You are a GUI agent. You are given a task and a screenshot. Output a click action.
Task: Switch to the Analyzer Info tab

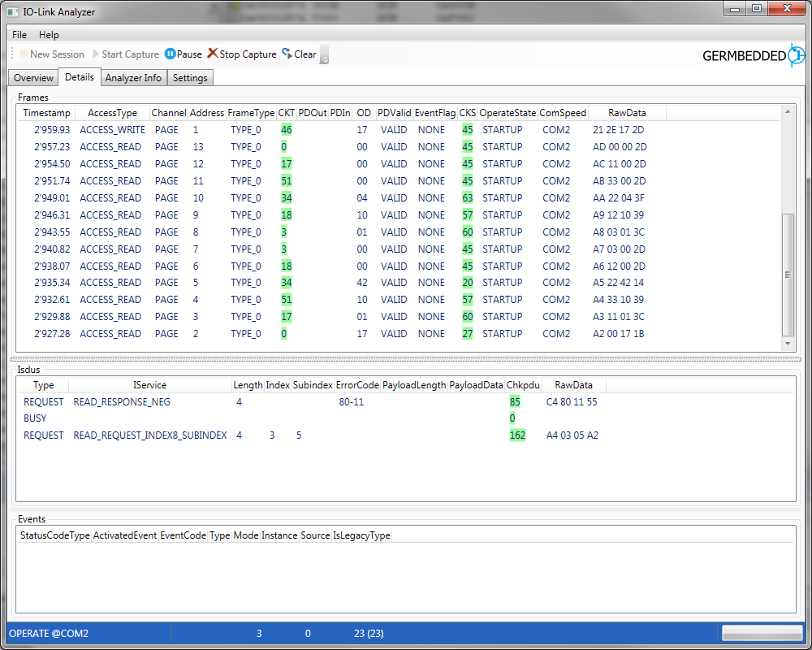pyautogui.click(x=133, y=78)
